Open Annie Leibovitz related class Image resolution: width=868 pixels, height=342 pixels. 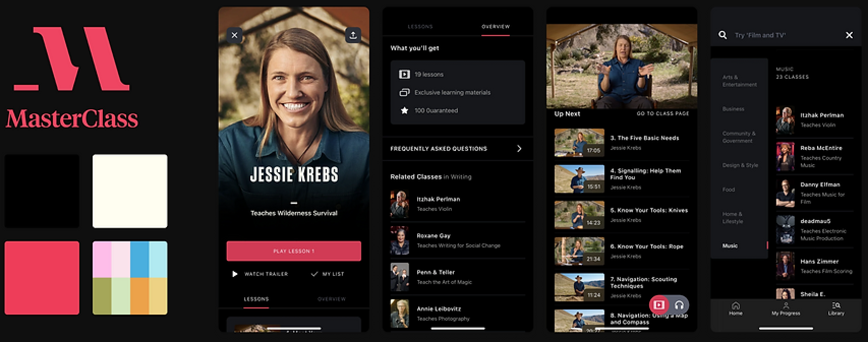457,314
